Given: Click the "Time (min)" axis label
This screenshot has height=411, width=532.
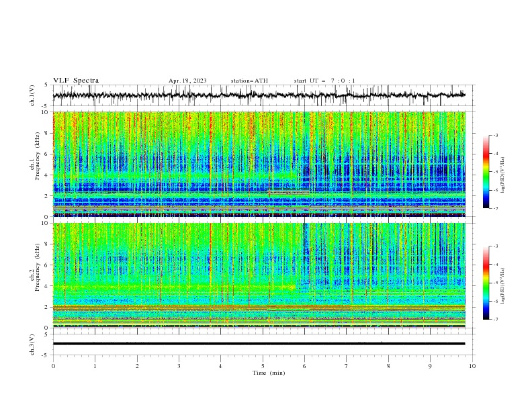Looking at the screenshot, I should click(x=269, y=373).
